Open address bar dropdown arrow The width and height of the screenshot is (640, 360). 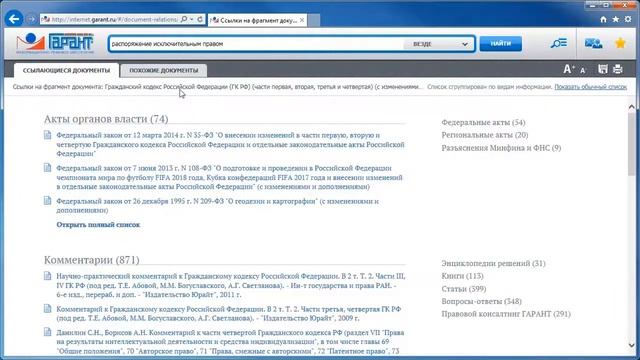pyautogui.click(x=192, y=19)
